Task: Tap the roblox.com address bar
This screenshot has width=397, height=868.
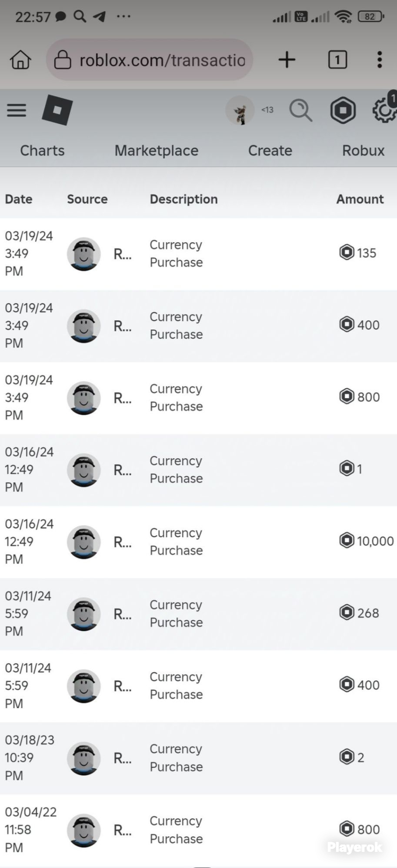Action: tap(150, 60)
